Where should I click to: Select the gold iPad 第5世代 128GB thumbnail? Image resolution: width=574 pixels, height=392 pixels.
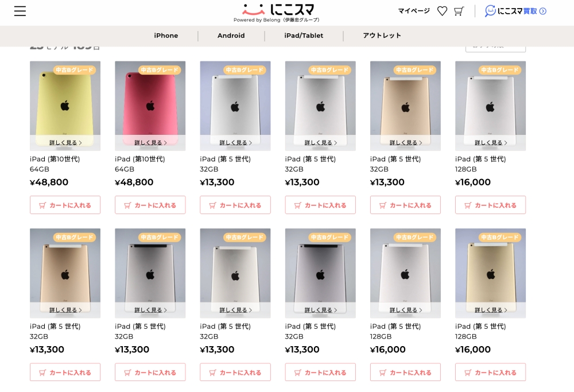(x=490, y=273)
